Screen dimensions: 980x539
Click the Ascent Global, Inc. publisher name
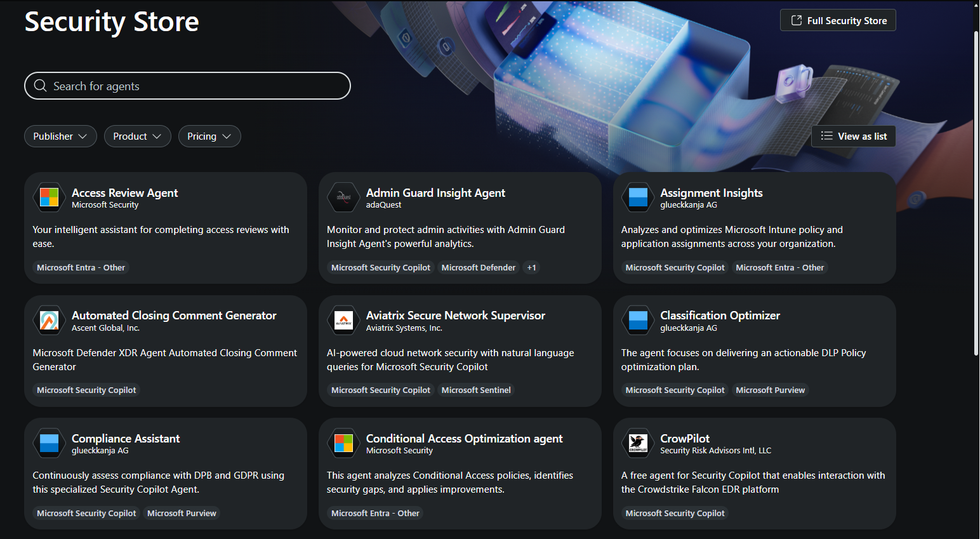[105, 328]
